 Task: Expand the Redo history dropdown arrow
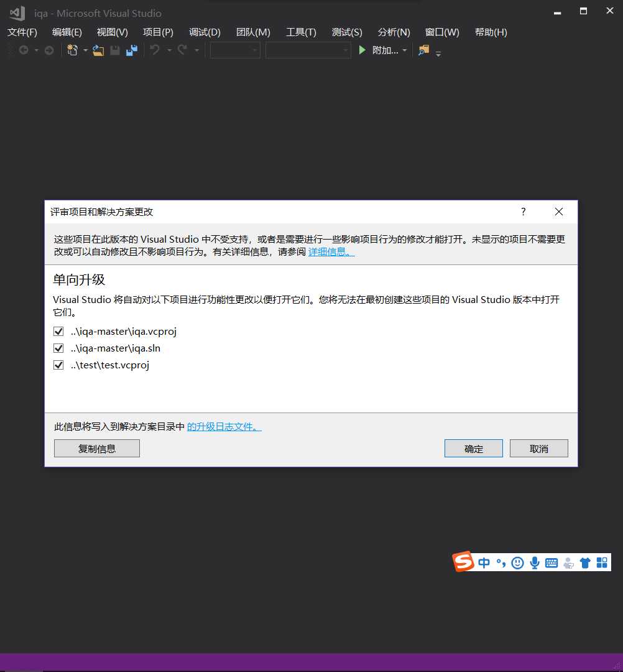[x=197, y=50]
